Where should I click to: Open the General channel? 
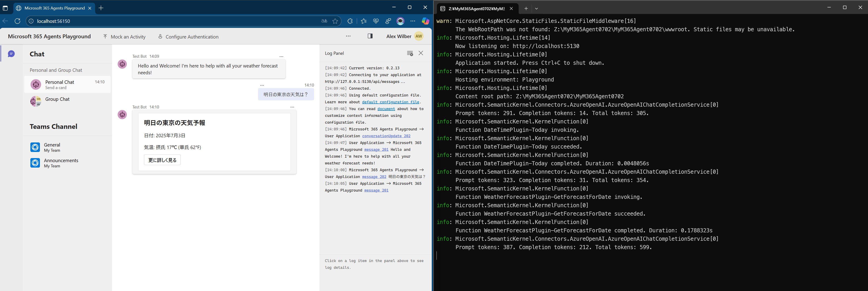[67, 147]
